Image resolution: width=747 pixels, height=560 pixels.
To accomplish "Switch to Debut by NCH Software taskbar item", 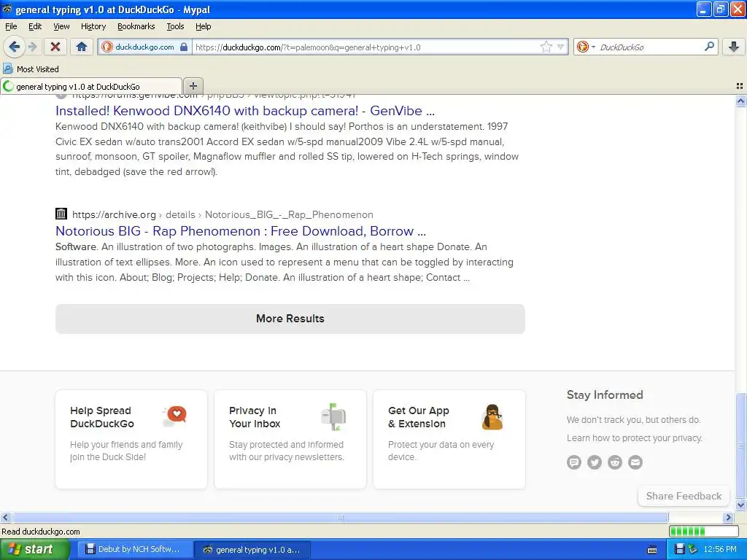I will (135, 550).
